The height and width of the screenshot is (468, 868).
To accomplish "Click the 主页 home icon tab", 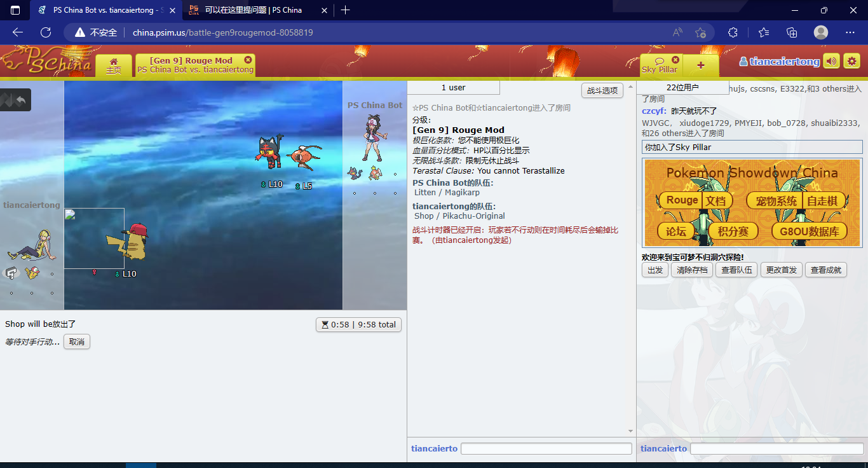I will click(114, 65).
